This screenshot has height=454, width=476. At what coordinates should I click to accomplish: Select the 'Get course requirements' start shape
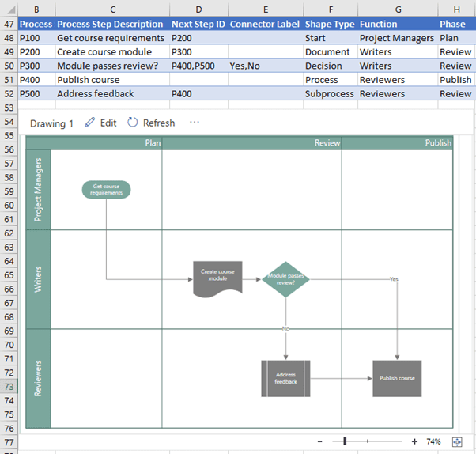click(x=106, y=190)
